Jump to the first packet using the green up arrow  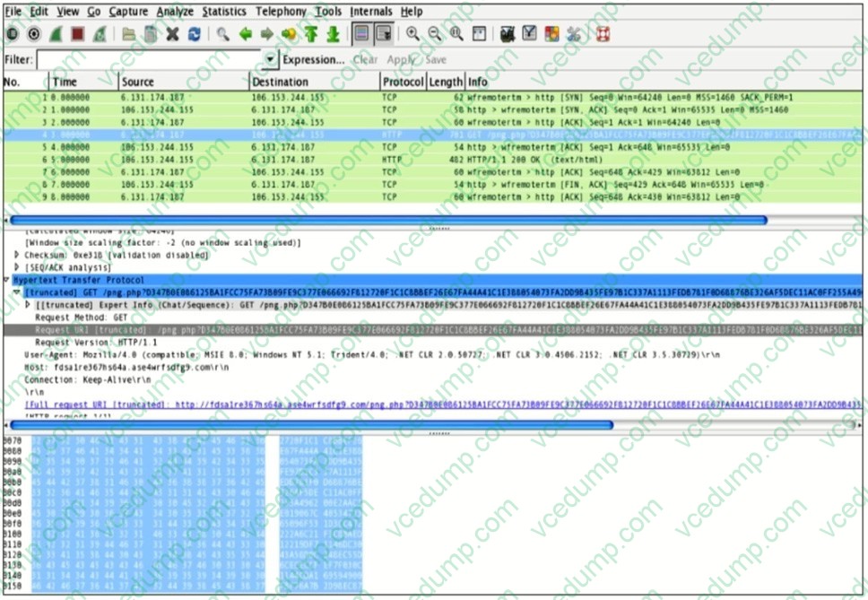pos(311,34)
